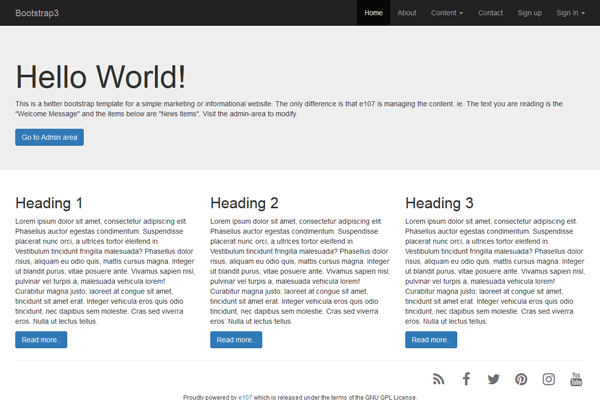Click the Facebook icon in footer
The image size is (600, 400).
click(x=466, y=379)
